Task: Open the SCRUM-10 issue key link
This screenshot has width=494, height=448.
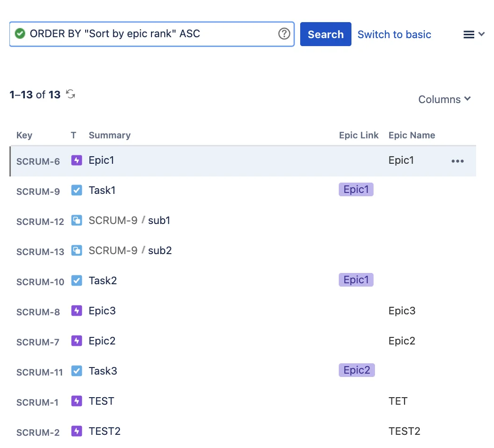Action: [x=40, y=282]
